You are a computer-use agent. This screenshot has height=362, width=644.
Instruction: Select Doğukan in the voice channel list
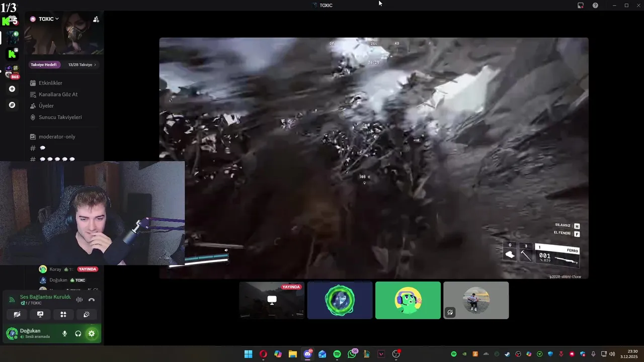58,280
